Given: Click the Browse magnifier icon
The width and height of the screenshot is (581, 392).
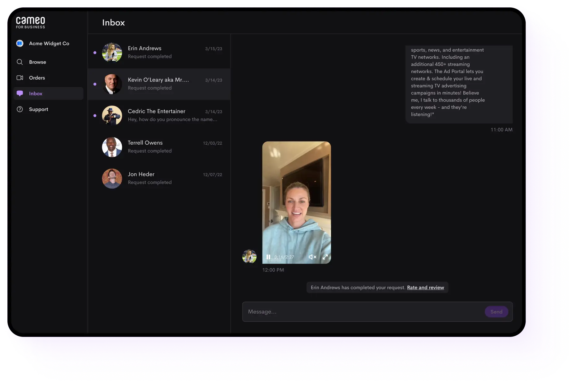Looking at the screenshot, I should pyautogui.click(x=20, y=62).
